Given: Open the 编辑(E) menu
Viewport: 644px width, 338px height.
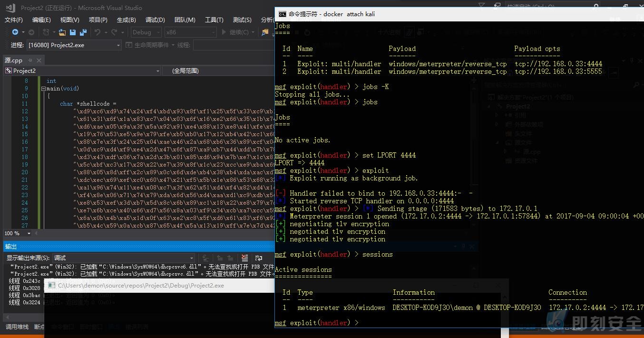Looking at the screenshot, I should [41, 20].
